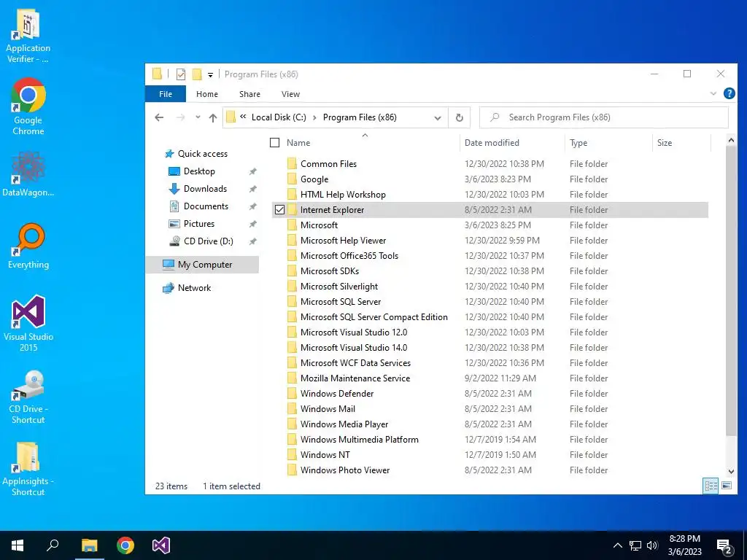Toggle the select all checkbox in header
Screen dimensions: 747x560
pos(274,142)
